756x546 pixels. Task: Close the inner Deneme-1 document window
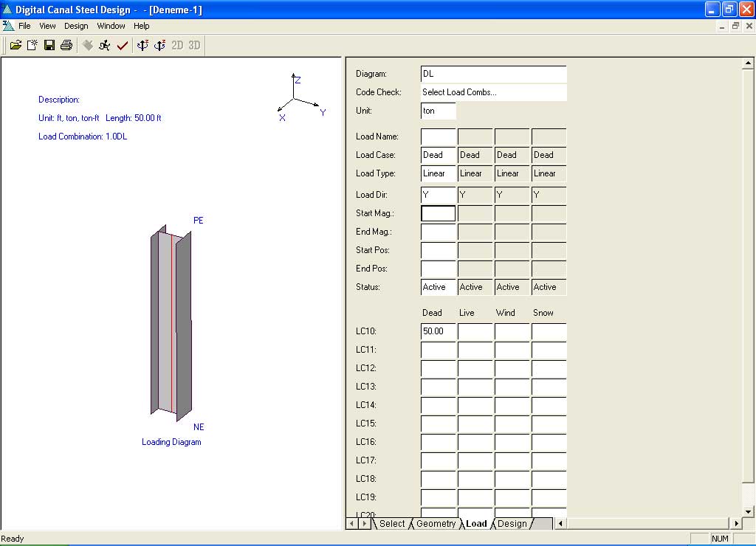(749, 26)
